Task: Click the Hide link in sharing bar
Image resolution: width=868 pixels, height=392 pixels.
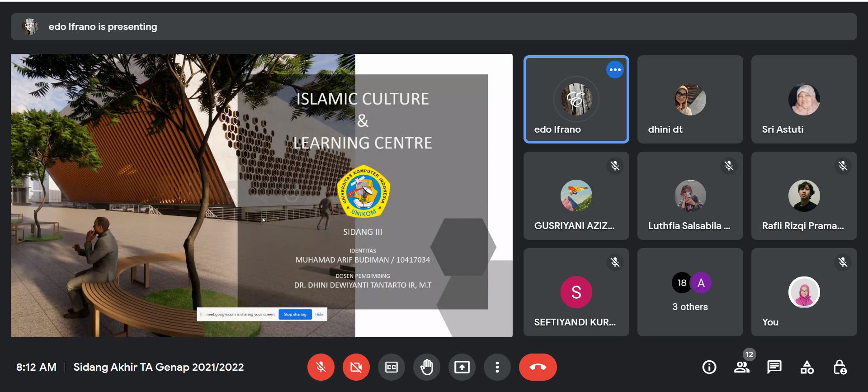Action: (x=319, y=314)
